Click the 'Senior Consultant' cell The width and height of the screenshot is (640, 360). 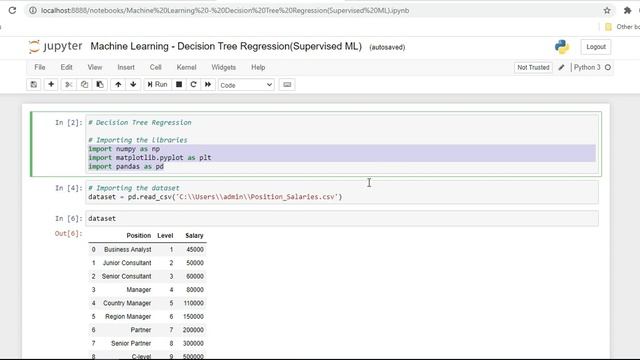(127, 276)
